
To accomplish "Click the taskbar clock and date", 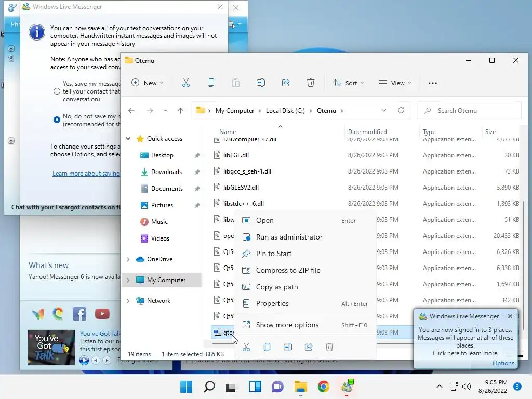I will pyautogui.click(x=493, y=387).
